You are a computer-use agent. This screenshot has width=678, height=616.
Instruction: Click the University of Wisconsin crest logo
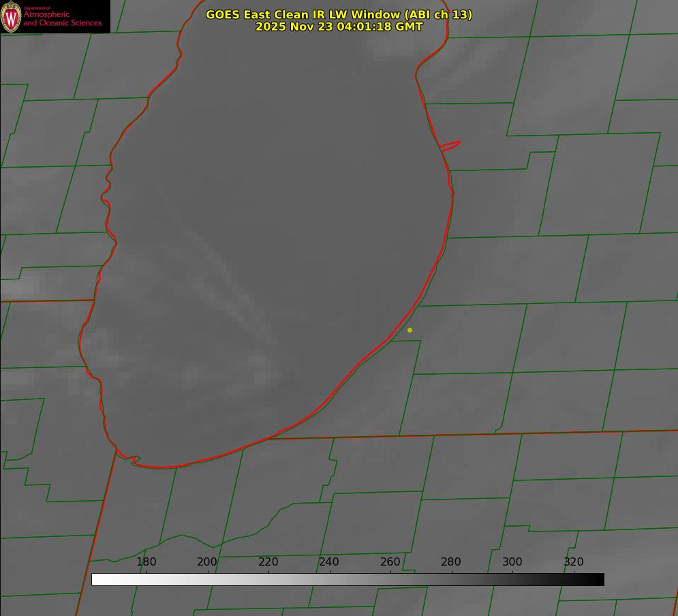(11, 16)
